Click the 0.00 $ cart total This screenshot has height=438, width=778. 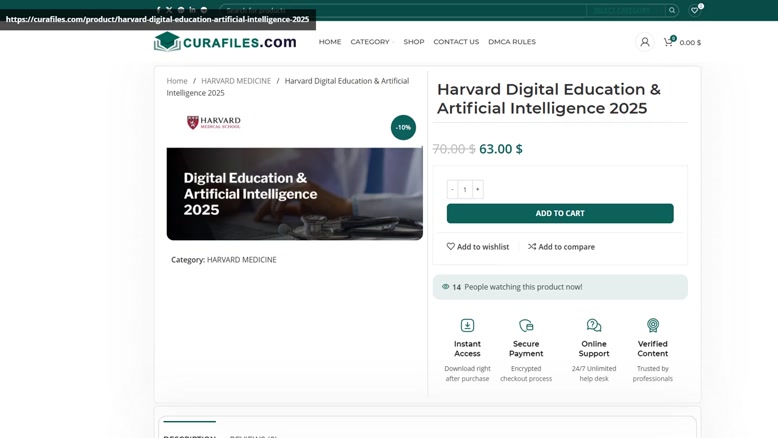tap(690, 43)
